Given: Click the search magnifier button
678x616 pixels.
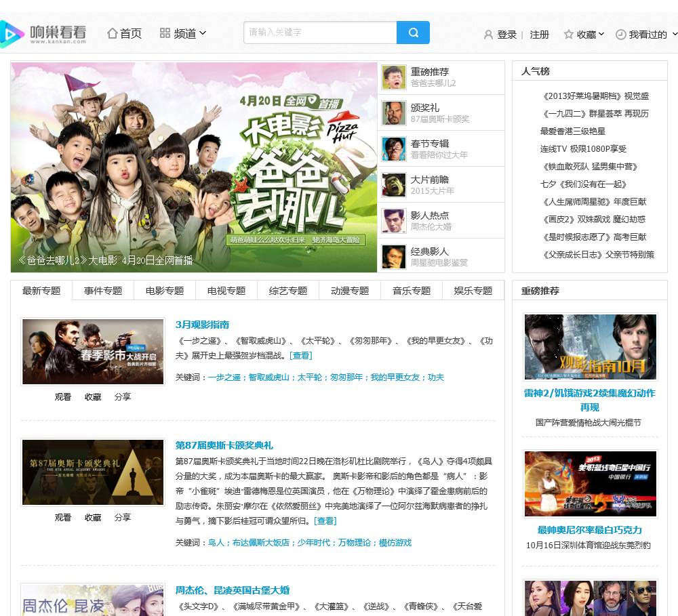Looking at the screenshot, I should tap(413, 33).
